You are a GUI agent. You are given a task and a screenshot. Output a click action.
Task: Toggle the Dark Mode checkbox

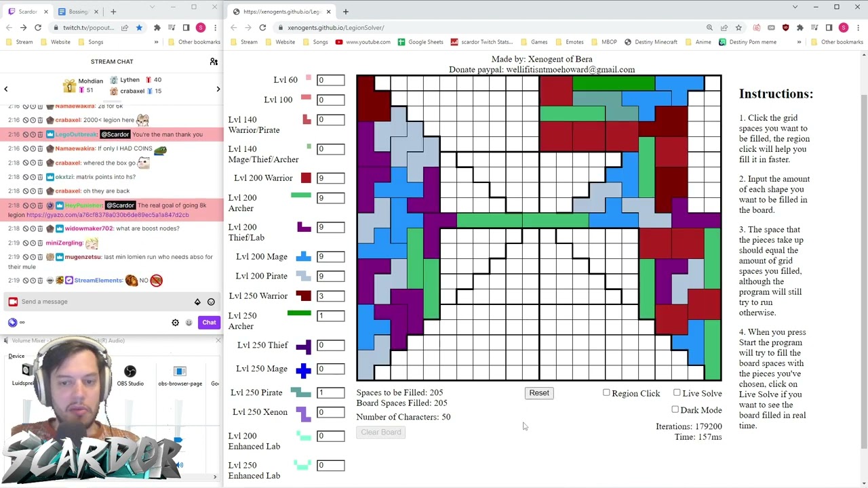point(675,409)
